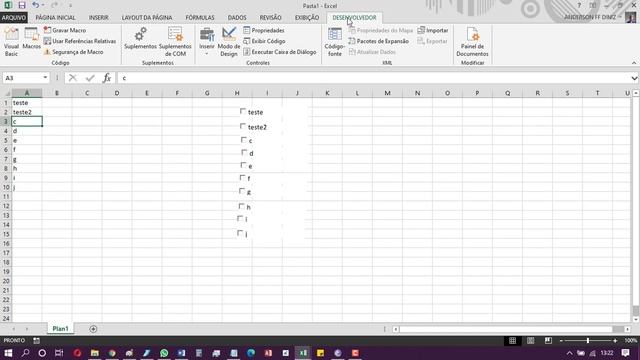This screenshot has height=360, width=640.
Task: Open Painel de Documentos
Action: pos(472,42)
